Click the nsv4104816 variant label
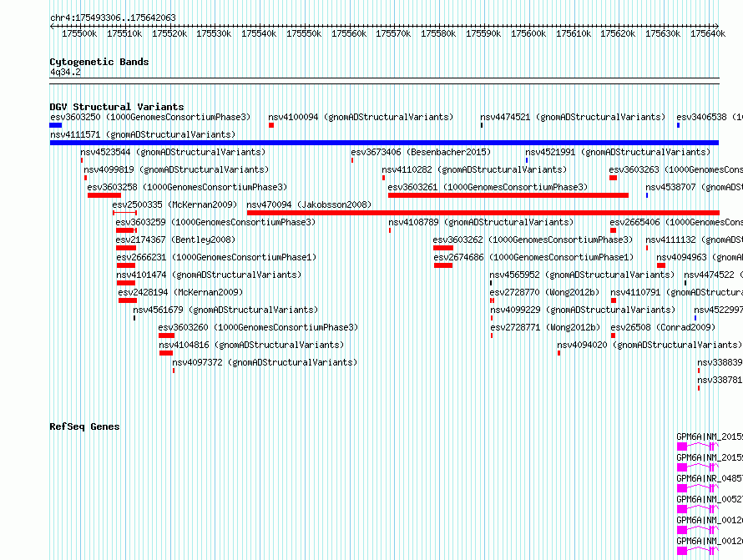This screenshot has width=743, height=560. pyautogui.click(x=251, y=345)
